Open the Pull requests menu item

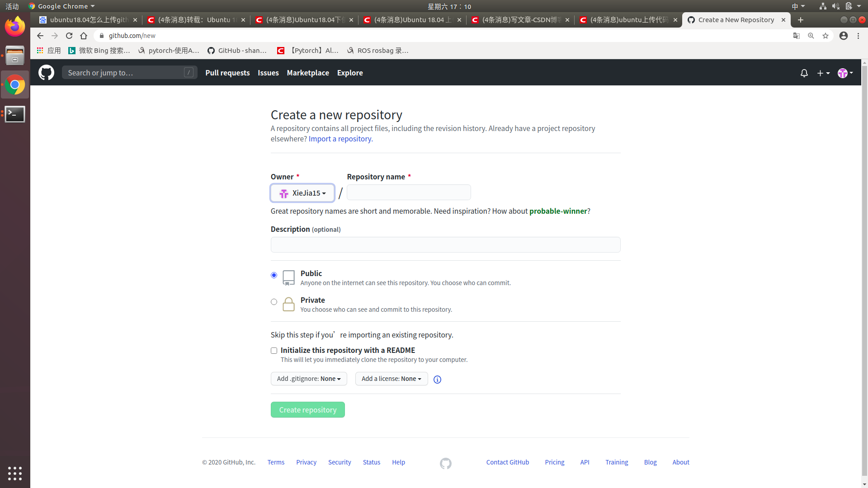[x=227, y=73]
